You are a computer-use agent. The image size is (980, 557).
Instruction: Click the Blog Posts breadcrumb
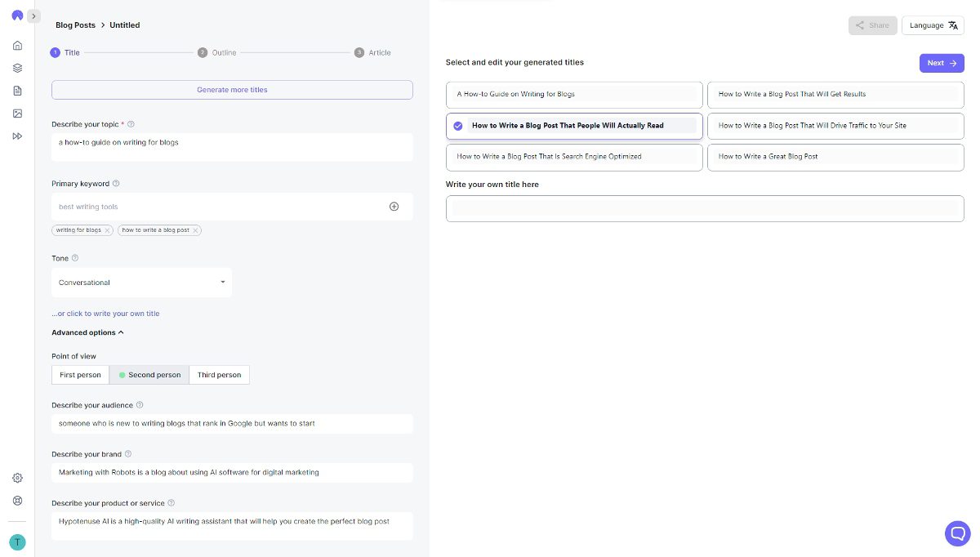[75, 25]
